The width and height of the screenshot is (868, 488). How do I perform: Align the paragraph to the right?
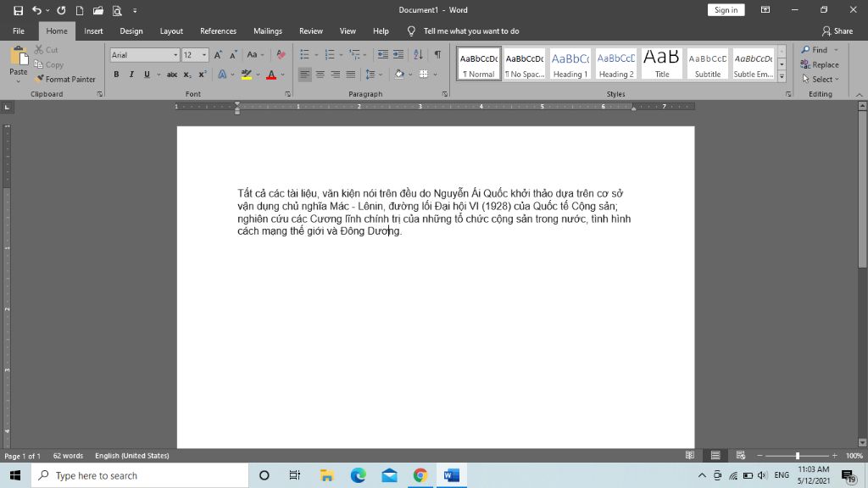pos(336,75)
